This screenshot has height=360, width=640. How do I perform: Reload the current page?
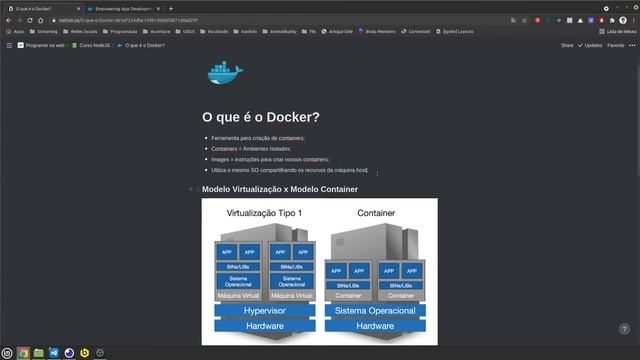coord(30,20)
